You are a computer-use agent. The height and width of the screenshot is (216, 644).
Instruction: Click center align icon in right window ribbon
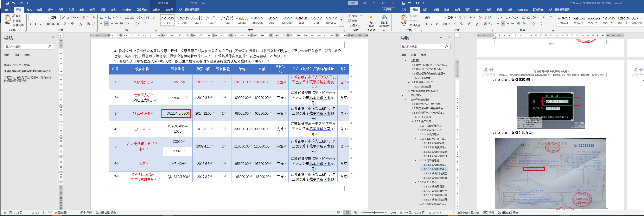(503, 24)
